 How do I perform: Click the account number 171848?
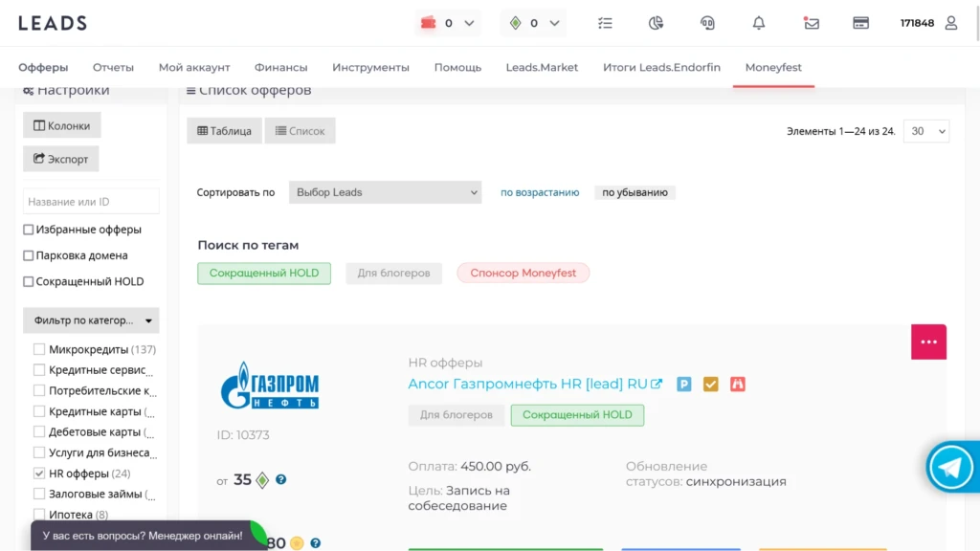click(917, 23)
